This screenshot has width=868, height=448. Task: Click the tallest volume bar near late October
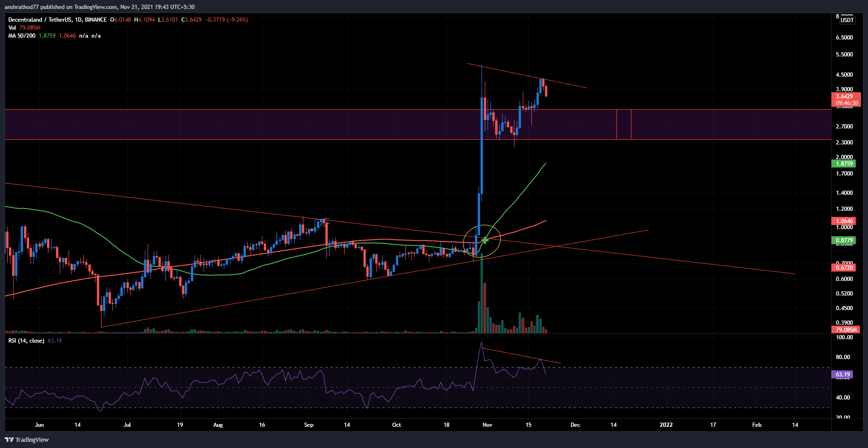point(481,293)
